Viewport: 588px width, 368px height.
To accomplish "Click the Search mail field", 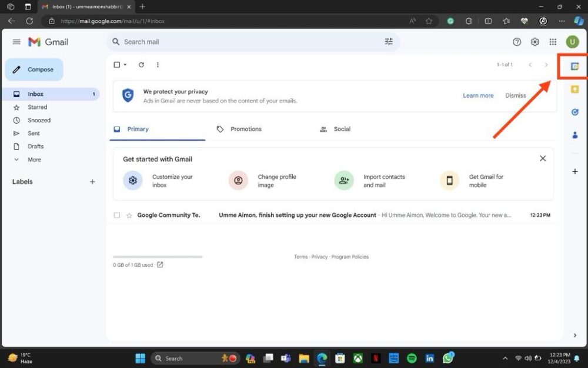I will (x=253, y=42).
